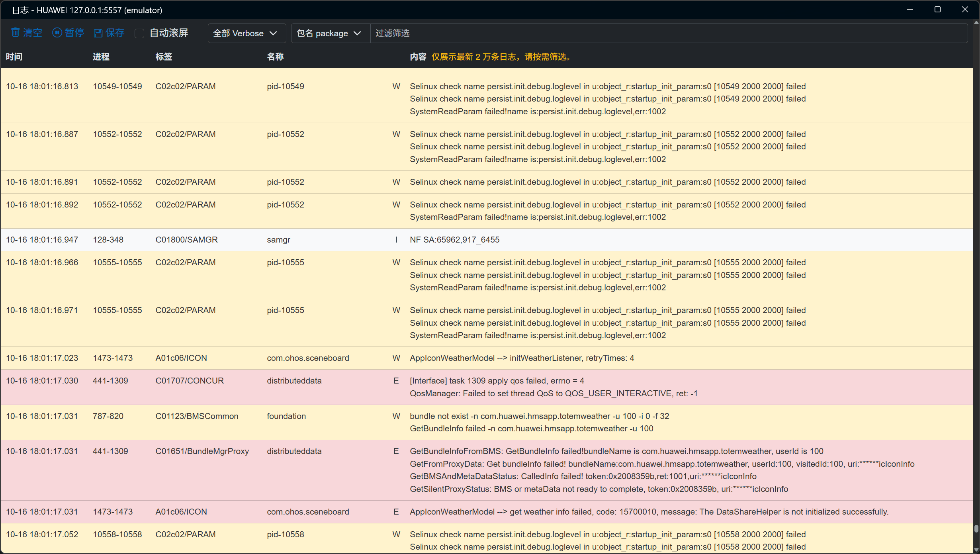Click the 名称 column header
Viewport: 980px width, 554px height.
pos(275,57)
